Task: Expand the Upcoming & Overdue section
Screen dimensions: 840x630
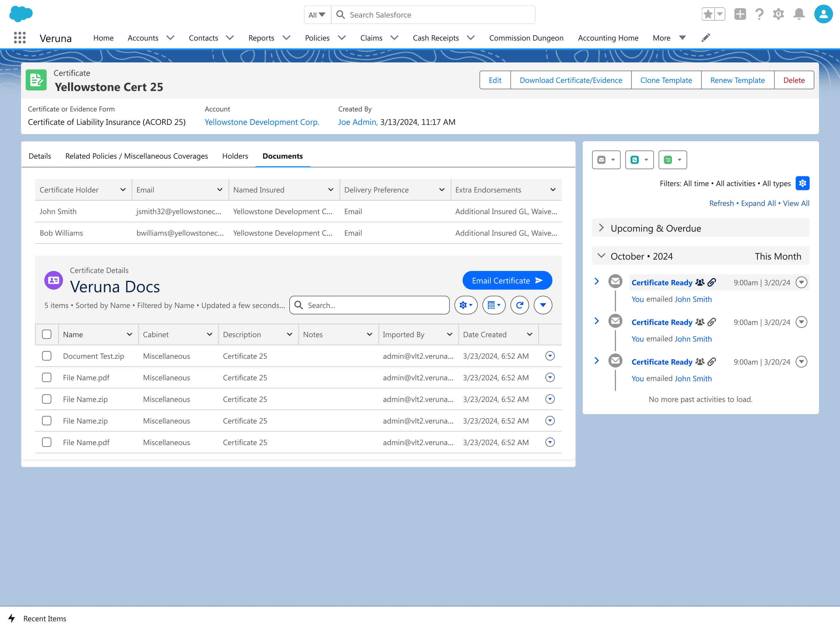Action: coord(601,228)
